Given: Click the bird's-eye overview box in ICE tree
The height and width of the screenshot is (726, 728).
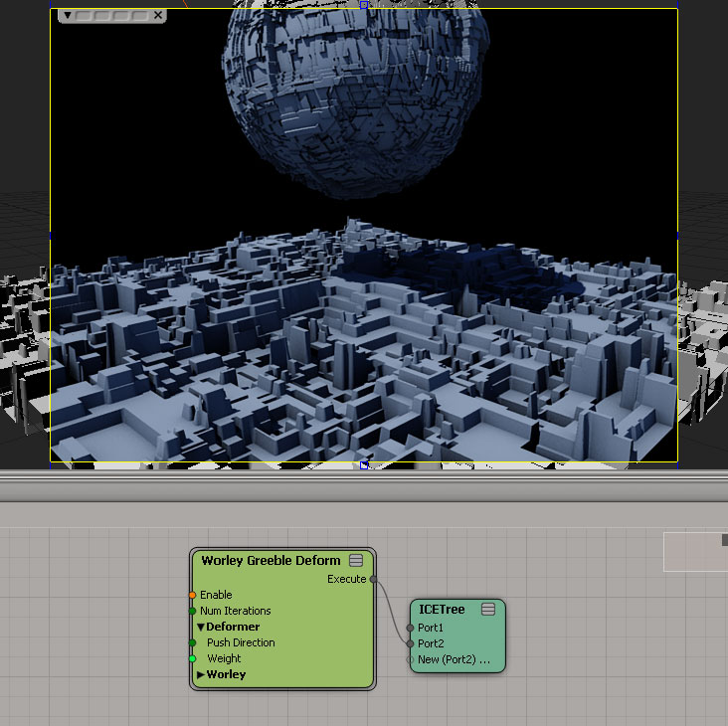Looking at the screenshot, I should click(694, 551).
